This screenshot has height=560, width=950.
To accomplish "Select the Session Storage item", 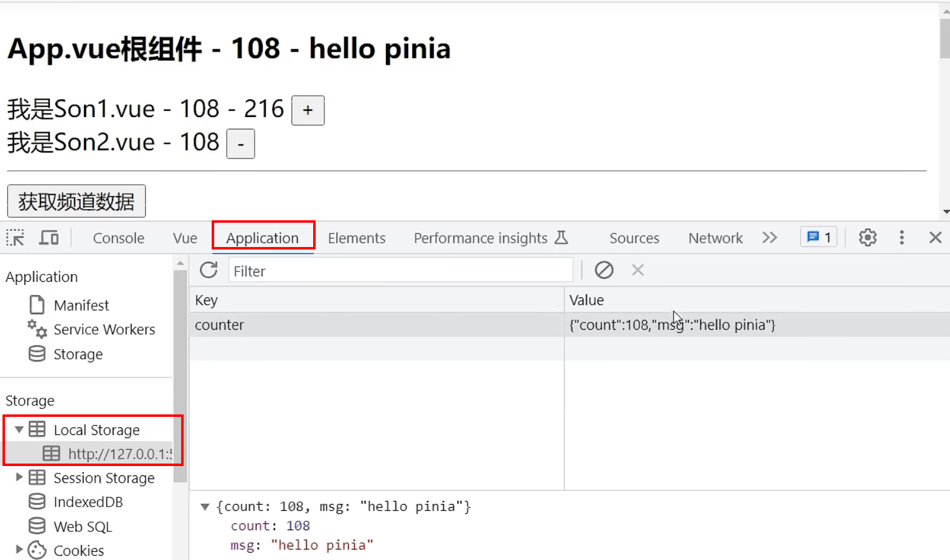I will [x=104, y=478].
